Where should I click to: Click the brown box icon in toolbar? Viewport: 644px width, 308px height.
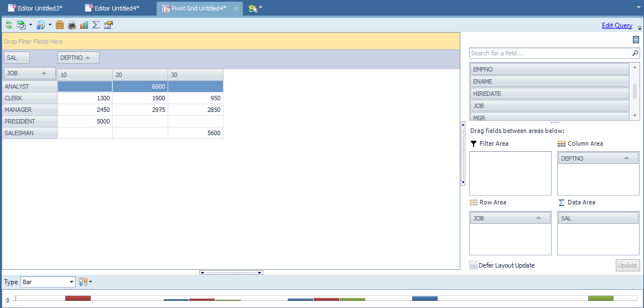tap(60, 25)
